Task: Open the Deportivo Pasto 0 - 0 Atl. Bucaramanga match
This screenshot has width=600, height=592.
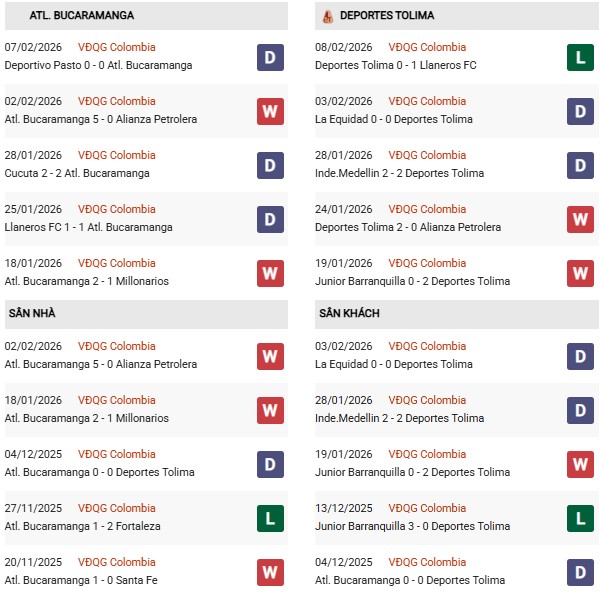Action: (x=98, y=65)
